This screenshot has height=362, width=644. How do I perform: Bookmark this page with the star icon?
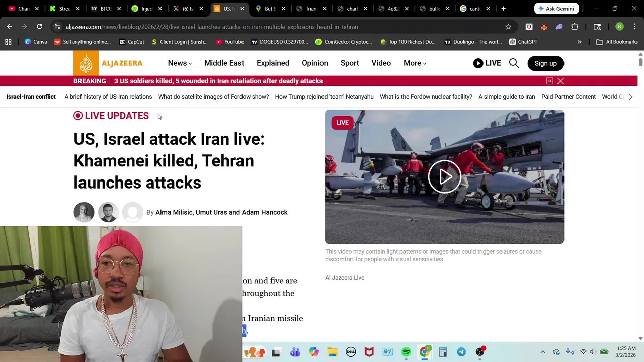click(508, 27)
